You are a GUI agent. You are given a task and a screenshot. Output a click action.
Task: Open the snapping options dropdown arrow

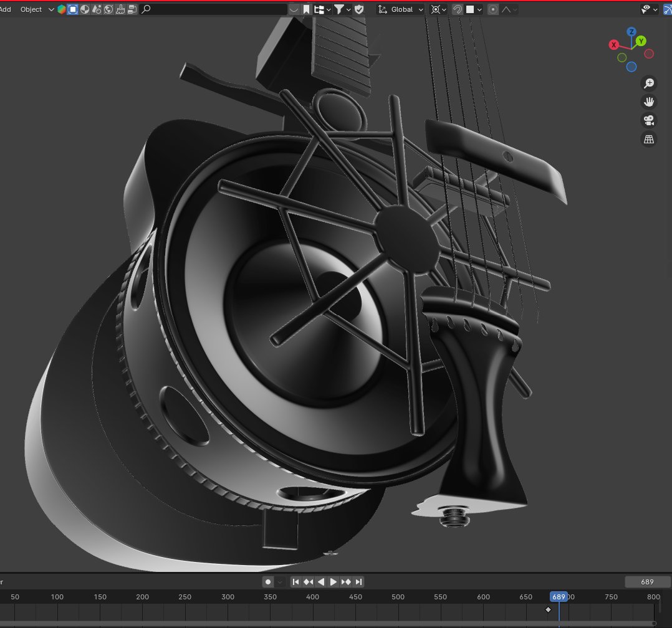[479, 9]
